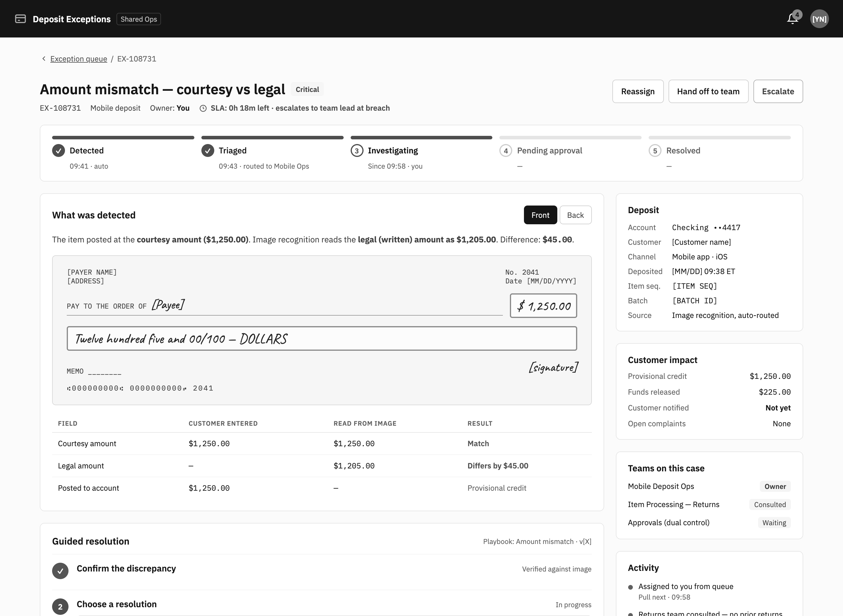Click the 'In progress' step status

pos(573,605)
